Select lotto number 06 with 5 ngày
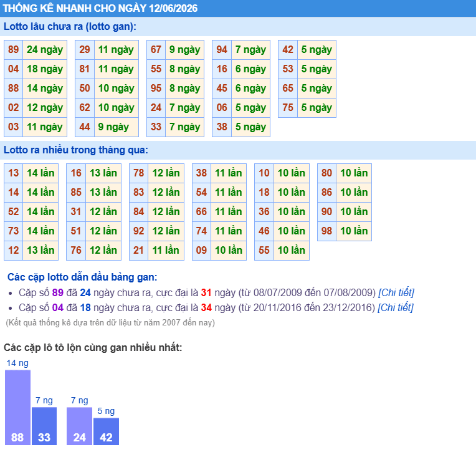476x452 pixels. click(222, 107)
